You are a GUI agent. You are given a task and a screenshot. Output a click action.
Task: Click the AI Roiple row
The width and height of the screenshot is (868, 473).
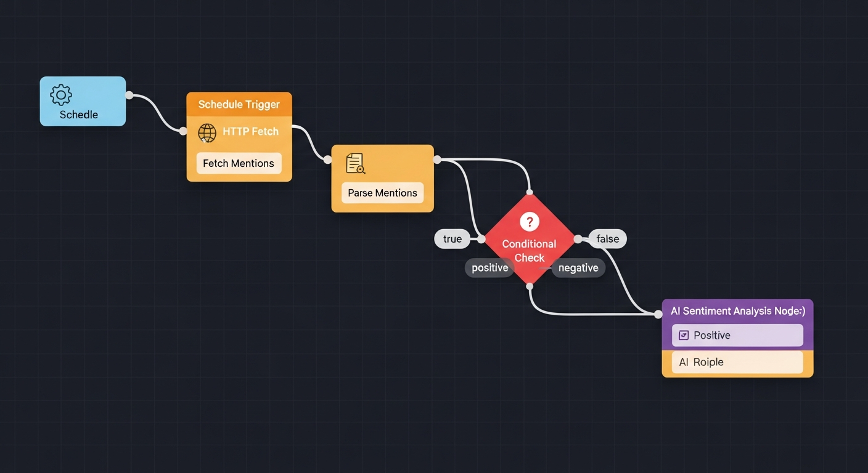(738, 362)
